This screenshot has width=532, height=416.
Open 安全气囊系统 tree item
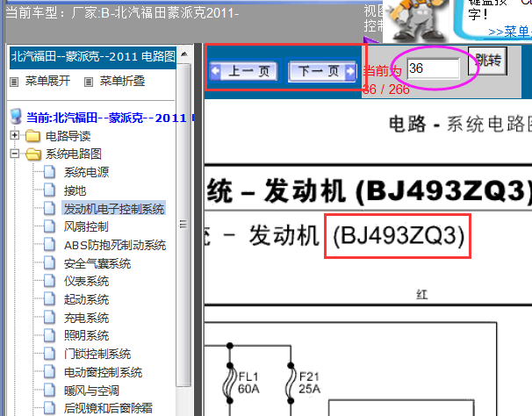pos(97,263)
